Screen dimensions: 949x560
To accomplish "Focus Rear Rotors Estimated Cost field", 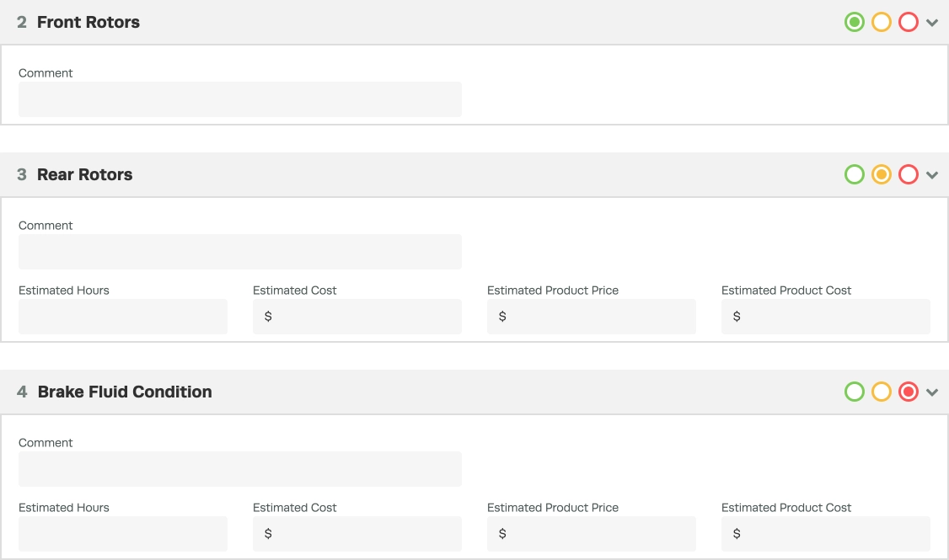I will [357, 317].
